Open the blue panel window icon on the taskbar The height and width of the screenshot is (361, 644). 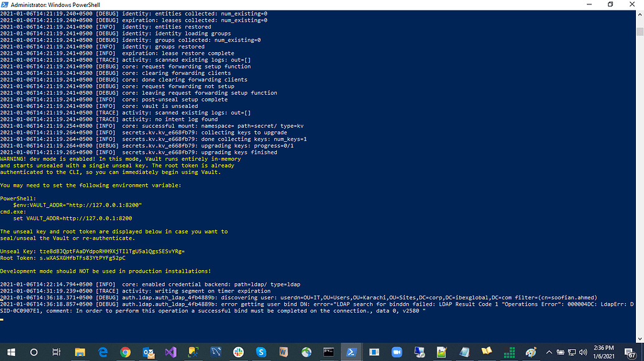pos(374,352)
